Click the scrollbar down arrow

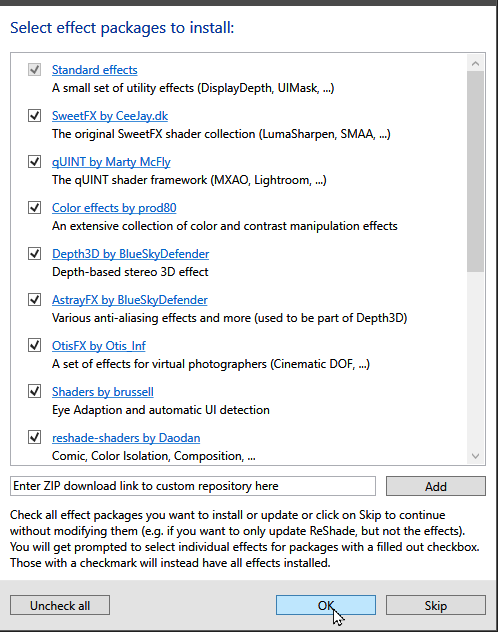(x=475, y=456)
